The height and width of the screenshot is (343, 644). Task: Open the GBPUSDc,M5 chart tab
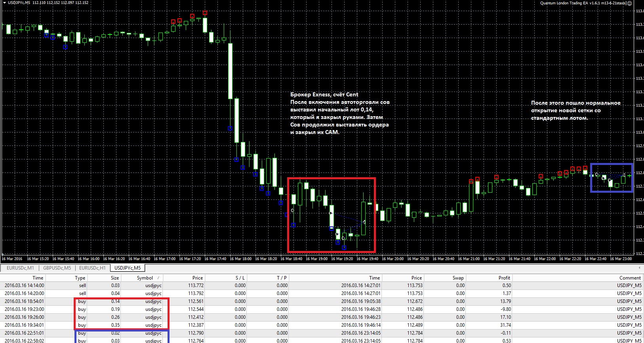point(57,268)
